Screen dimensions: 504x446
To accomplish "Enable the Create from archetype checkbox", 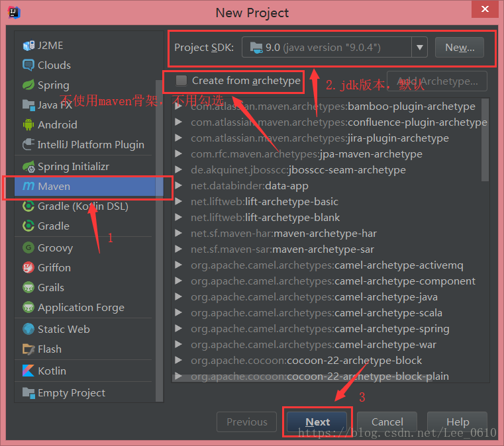I will coord(181,81).
